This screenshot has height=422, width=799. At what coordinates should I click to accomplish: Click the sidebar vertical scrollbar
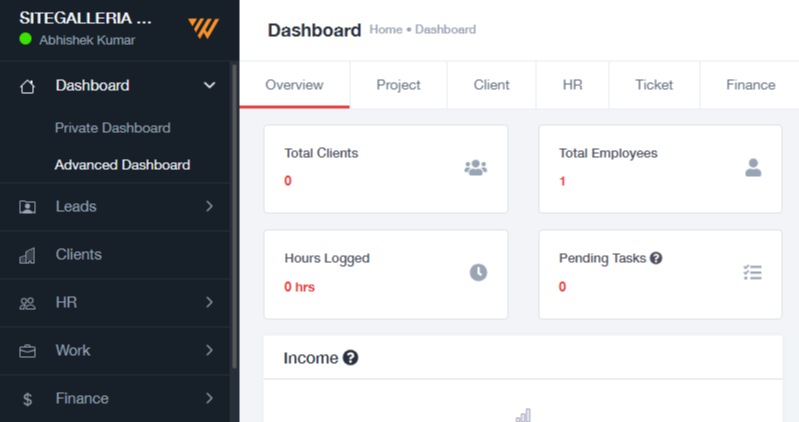234,216
